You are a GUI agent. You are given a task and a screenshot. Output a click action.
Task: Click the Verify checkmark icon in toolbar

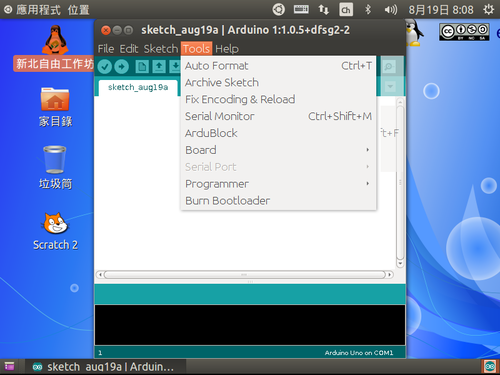click(x=105, y=67)
